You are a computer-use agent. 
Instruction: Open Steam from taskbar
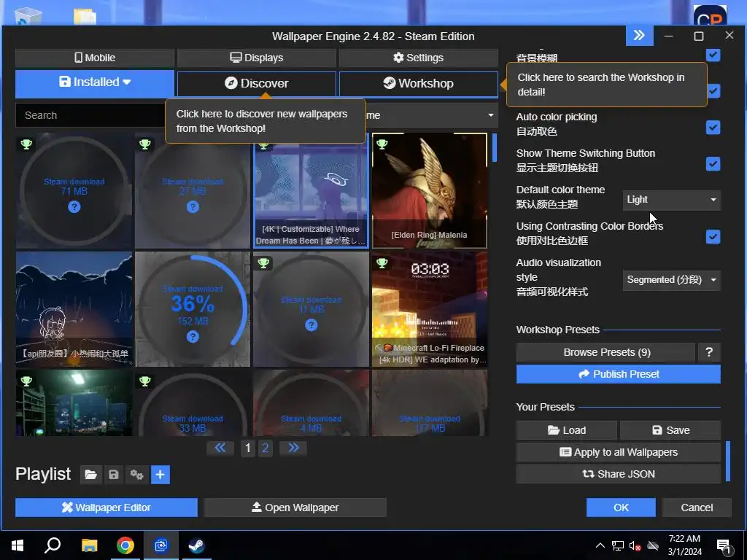point(196,545)
